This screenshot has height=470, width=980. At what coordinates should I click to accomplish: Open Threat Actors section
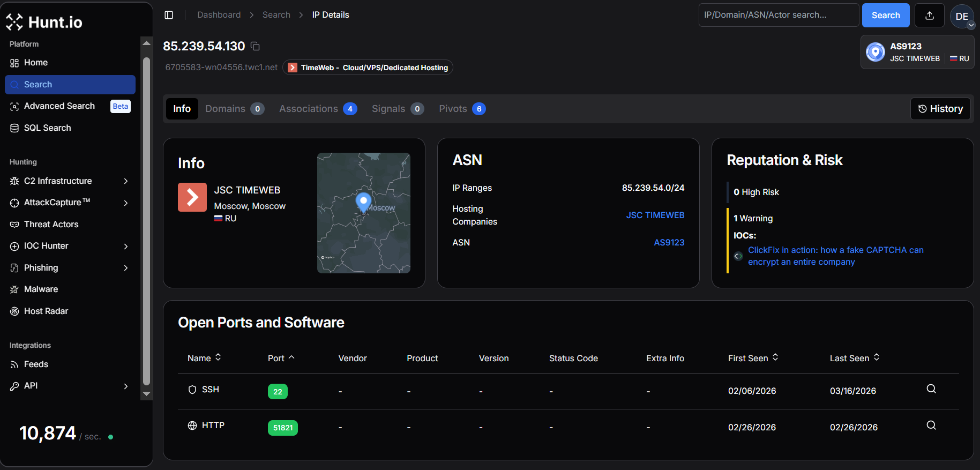(x=51, y=225)
